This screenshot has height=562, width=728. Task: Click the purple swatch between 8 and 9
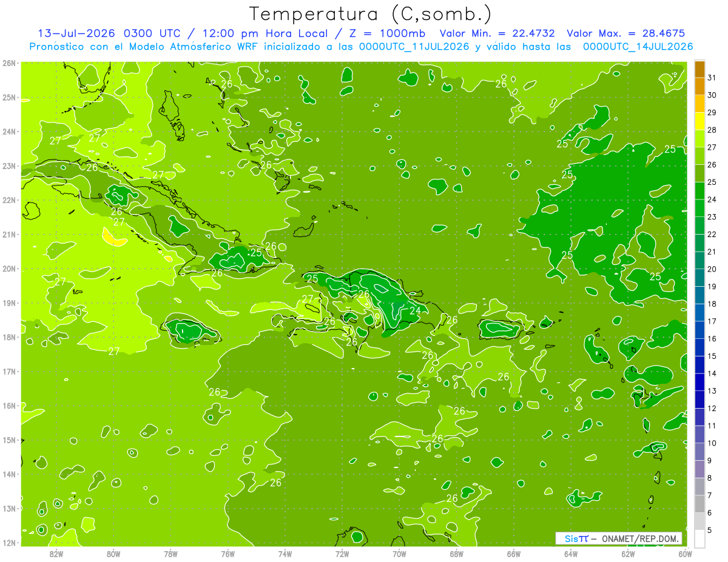pyautogui.click(x=699, y=469)
